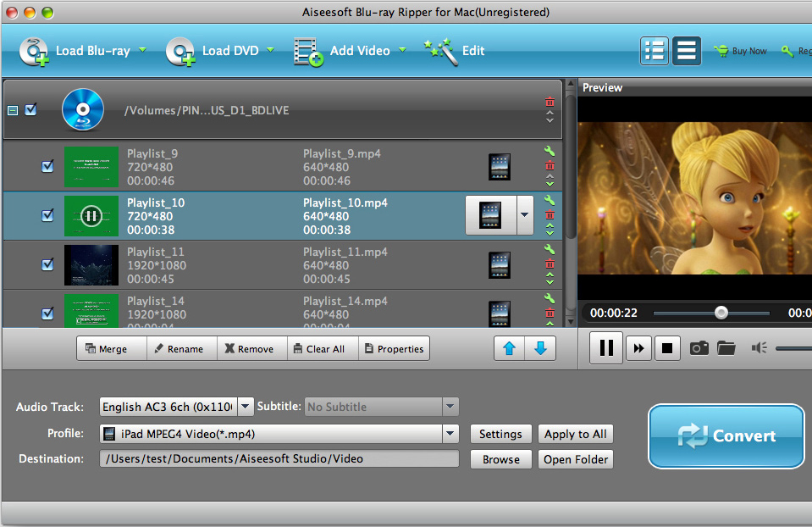Delete Playlist_10 using its trash icon
The width and height of the screenshot is (812, 527).
coord(550,214)
